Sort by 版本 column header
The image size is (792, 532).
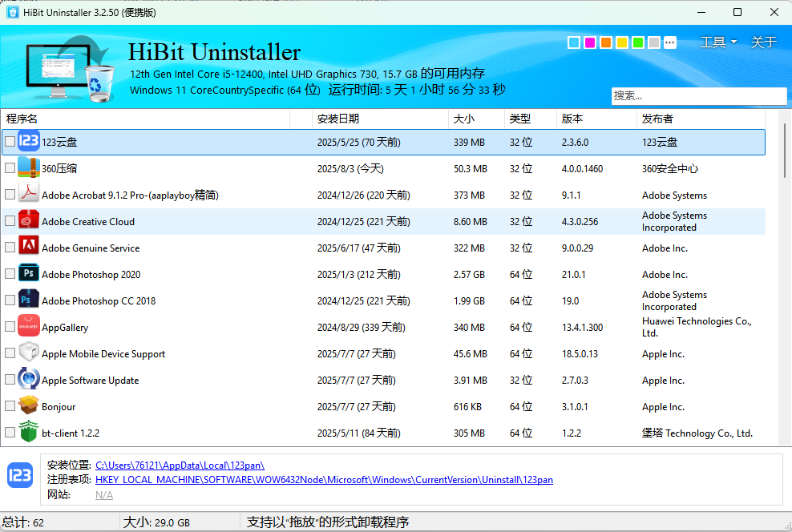(596, 119)
